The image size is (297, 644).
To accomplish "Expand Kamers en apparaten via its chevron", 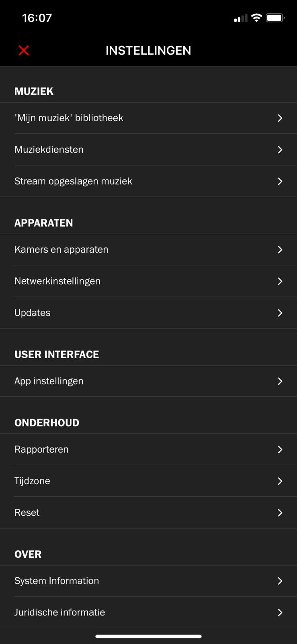I will (x=280, y=250).
